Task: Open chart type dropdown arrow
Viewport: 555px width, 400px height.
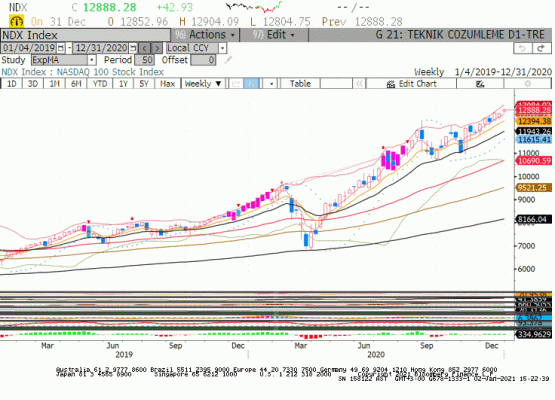Action: pyautogui.click(x=271, y=84)
